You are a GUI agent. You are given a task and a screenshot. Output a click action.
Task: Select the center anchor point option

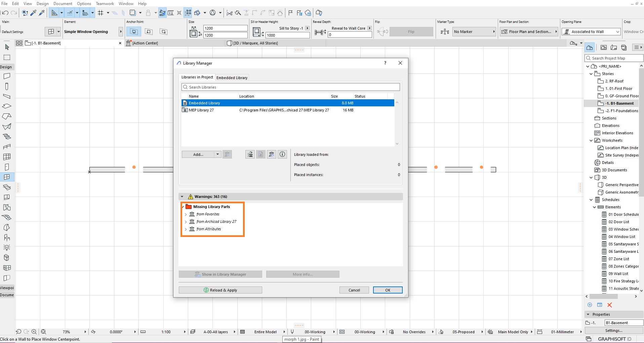pos(134,32)
